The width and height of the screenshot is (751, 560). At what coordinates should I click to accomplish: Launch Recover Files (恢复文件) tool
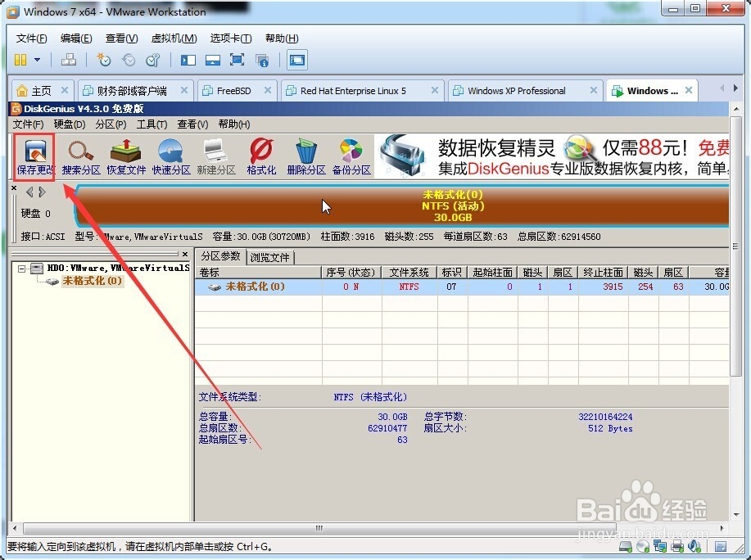click(126, 157)
